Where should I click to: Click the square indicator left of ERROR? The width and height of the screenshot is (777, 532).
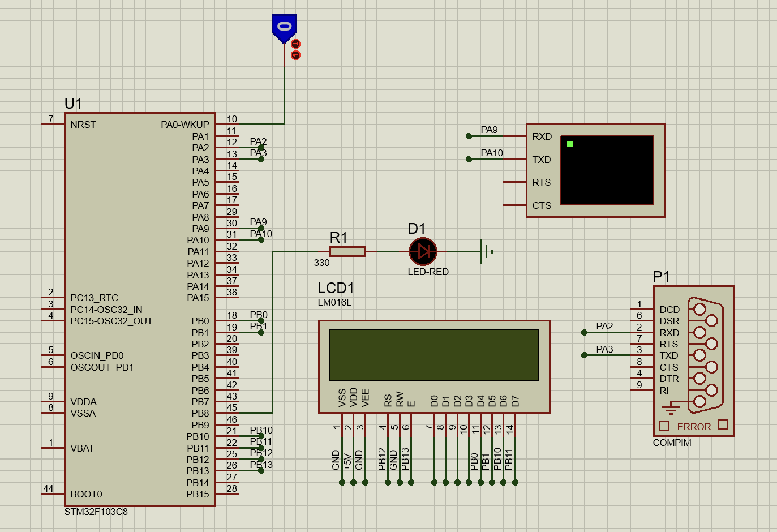pos(664,426)
